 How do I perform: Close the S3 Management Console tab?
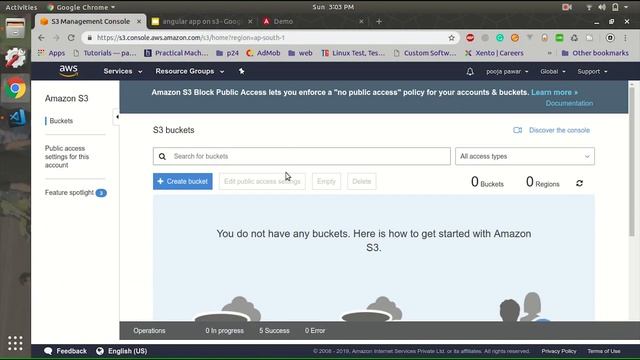coord(139,21)
